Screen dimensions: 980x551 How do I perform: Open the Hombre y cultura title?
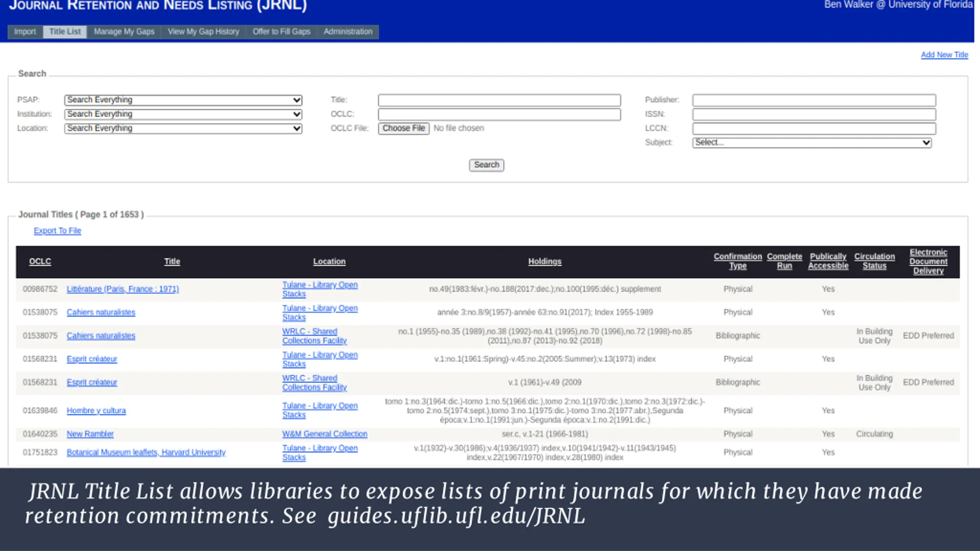tap(96, 411)
